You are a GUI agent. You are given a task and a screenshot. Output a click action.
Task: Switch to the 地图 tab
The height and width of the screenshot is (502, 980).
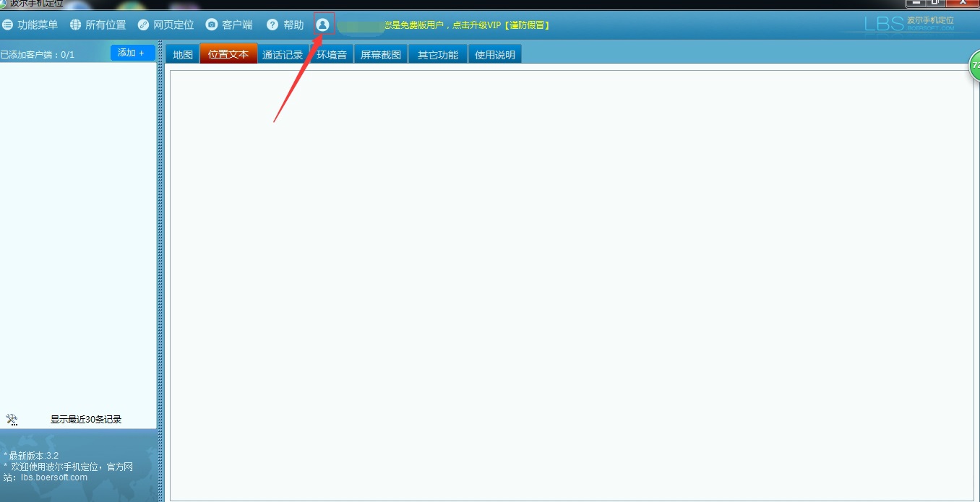coord(183,54)
